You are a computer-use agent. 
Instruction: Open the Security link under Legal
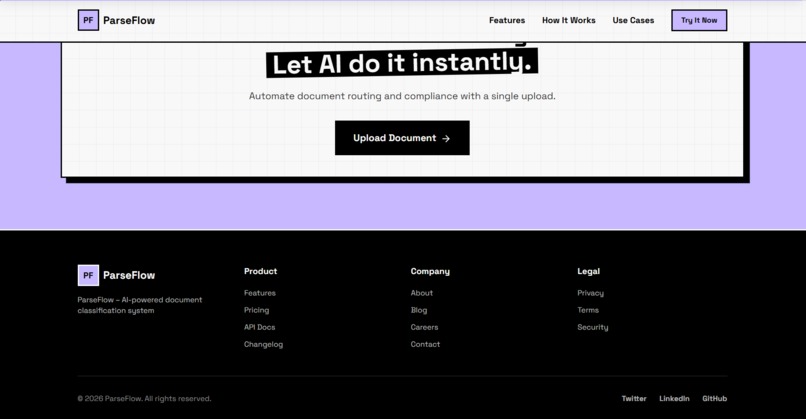[x=593, y=327]
